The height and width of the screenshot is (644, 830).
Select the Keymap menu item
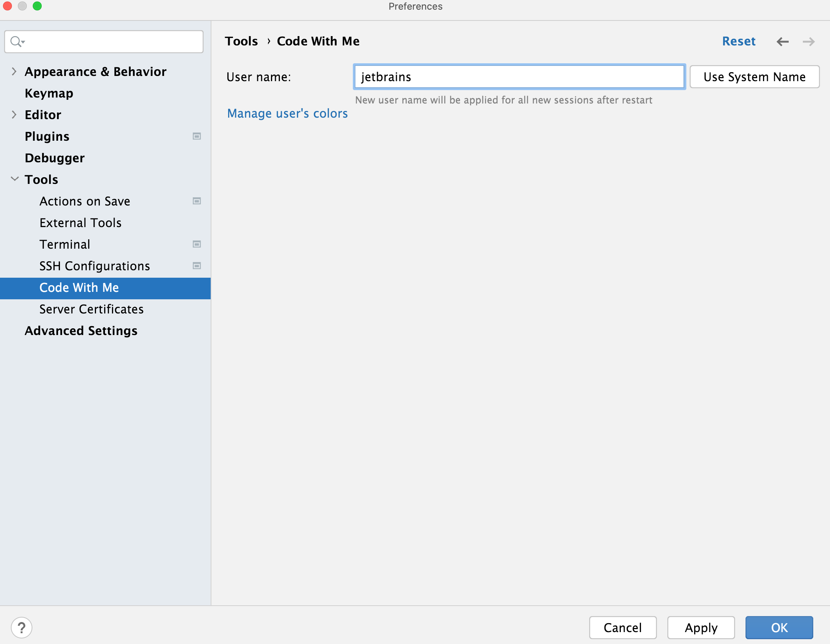tap(48, 93)
